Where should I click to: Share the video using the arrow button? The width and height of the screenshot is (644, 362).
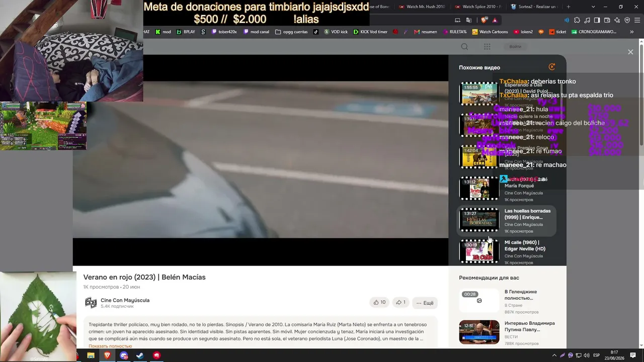(x=400, y=303)
